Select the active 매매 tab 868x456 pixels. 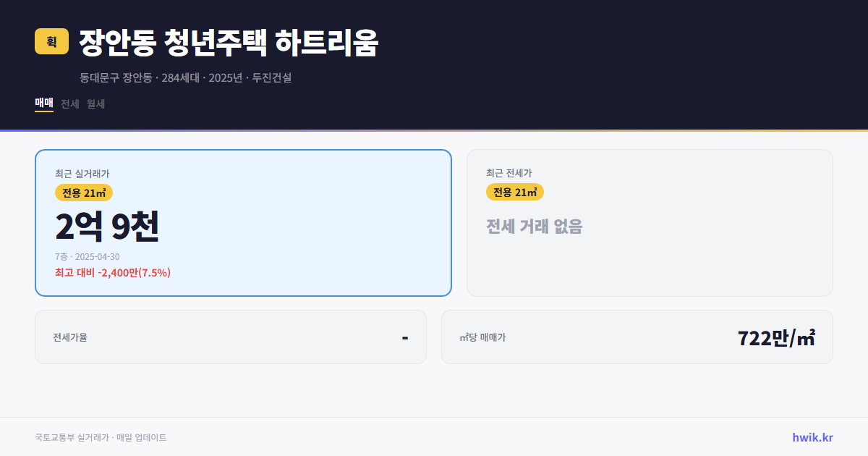(x=43, y=104)
